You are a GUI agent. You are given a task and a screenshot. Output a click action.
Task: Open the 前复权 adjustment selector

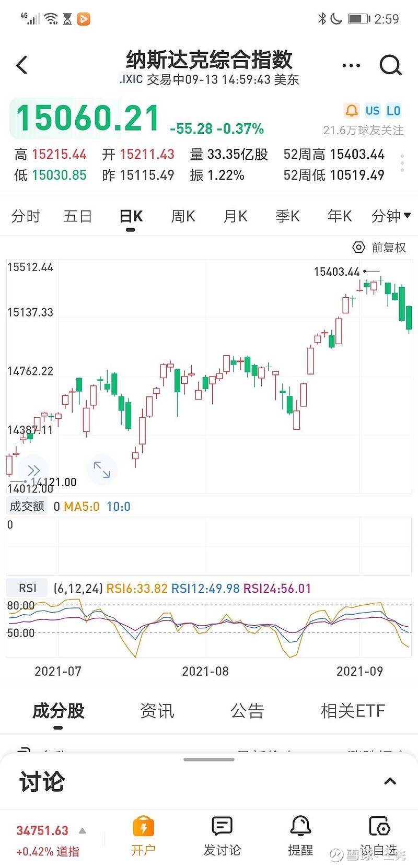coord(389,248)
